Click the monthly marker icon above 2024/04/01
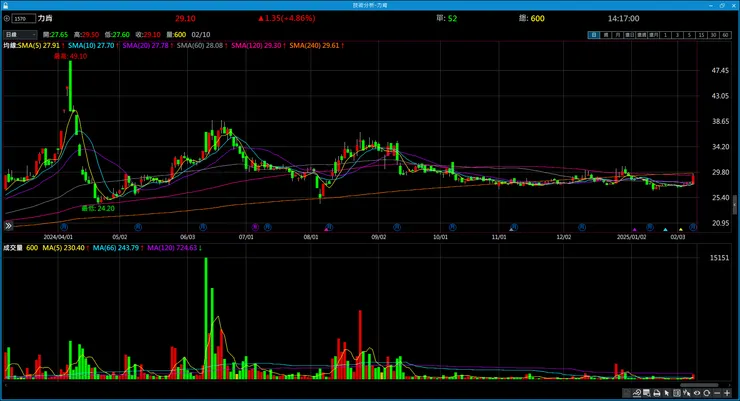 63,227
